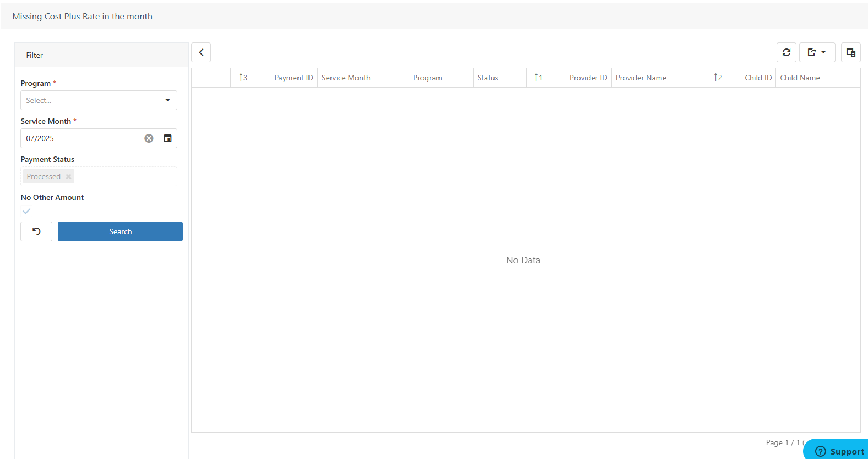Screen dimensions: 868x459
Task: Sort by the Child ID column
Action: pos(758,78)
